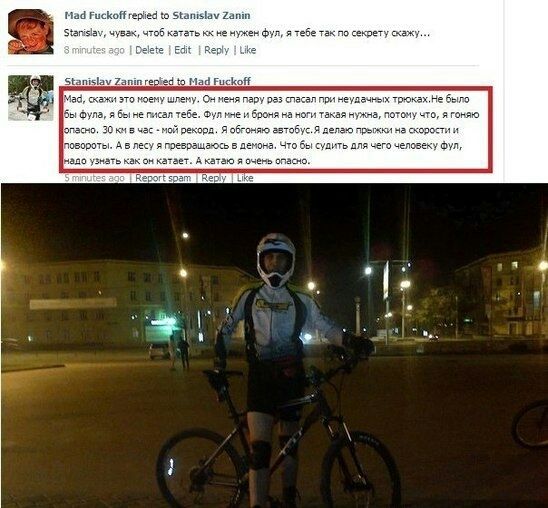Report second comment as spam
548x508 pixels.
[163, 178]
